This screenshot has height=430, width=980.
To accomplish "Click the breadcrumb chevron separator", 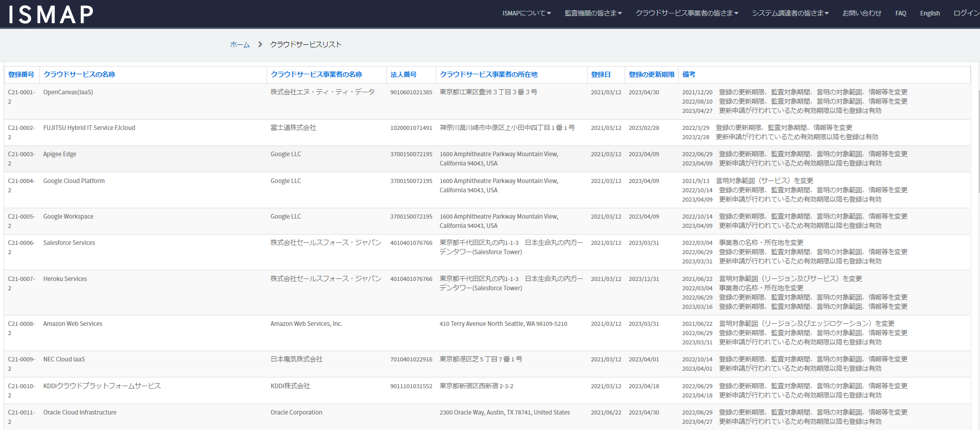I will [x=260, y=45].
